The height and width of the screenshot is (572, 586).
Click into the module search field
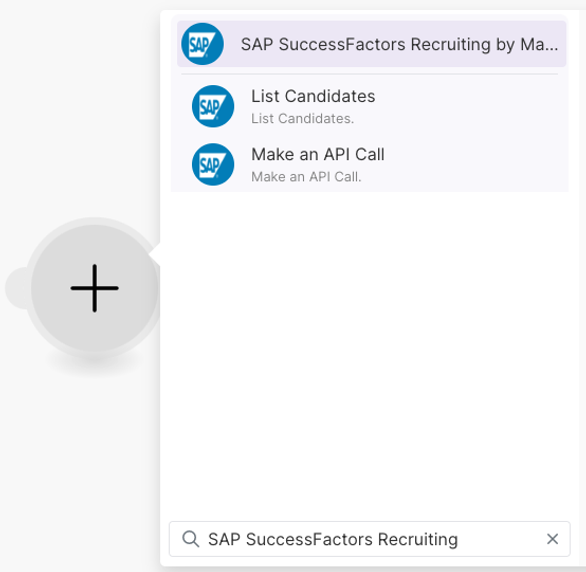(370, 539)
